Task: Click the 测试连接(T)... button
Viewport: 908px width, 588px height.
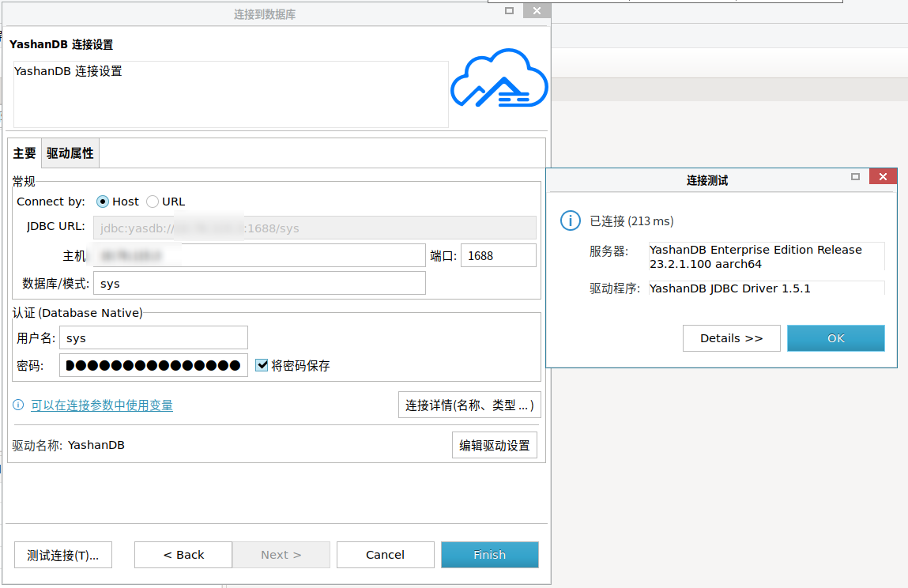Action: [x=63, y=555]
